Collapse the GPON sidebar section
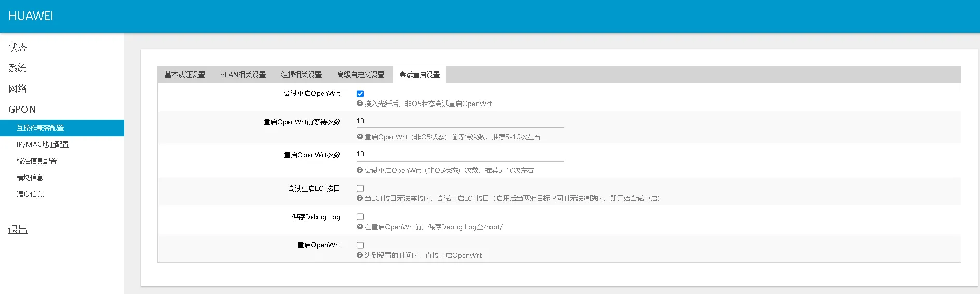 pos(22,110)
